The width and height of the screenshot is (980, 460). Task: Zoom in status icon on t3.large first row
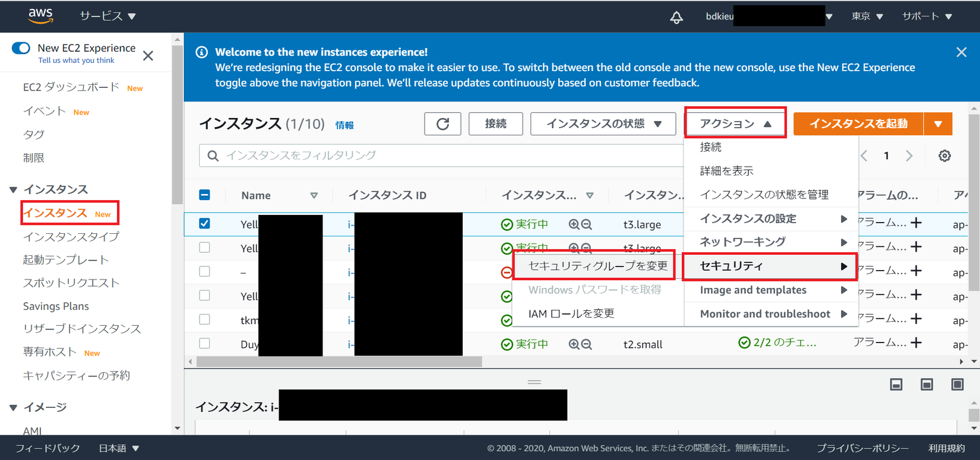point(574,224)
